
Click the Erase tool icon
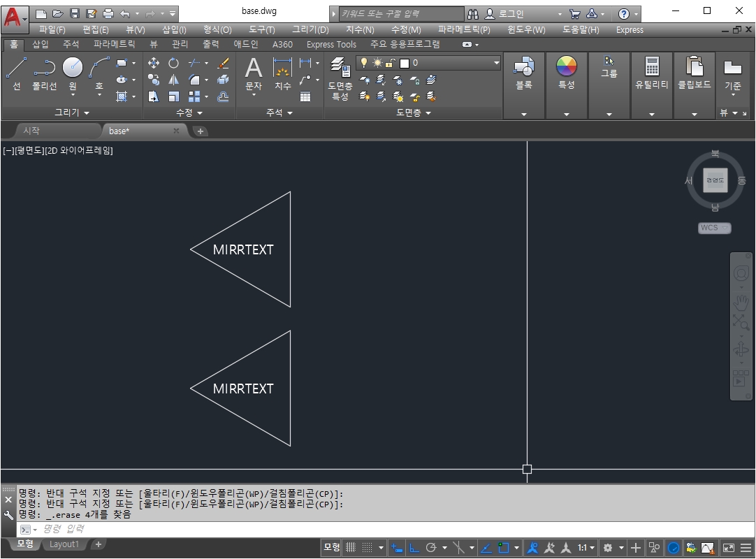[223, 63]
